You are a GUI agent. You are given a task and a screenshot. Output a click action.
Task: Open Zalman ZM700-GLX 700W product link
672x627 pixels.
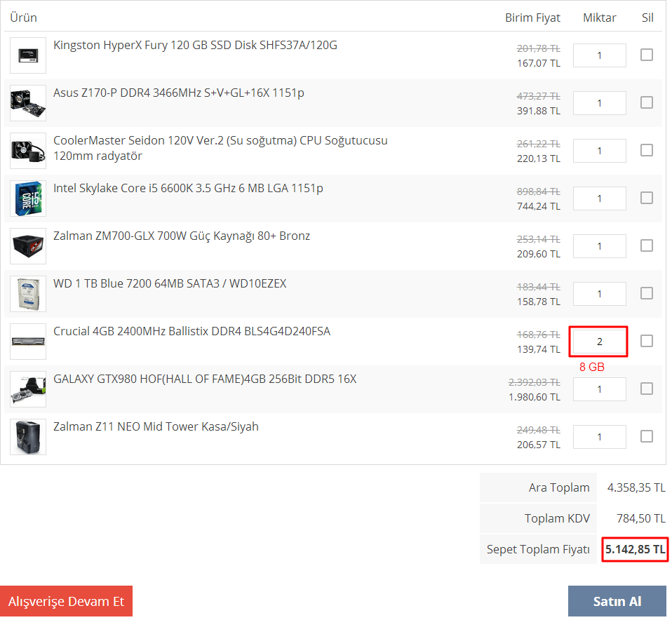coord(181,236)
